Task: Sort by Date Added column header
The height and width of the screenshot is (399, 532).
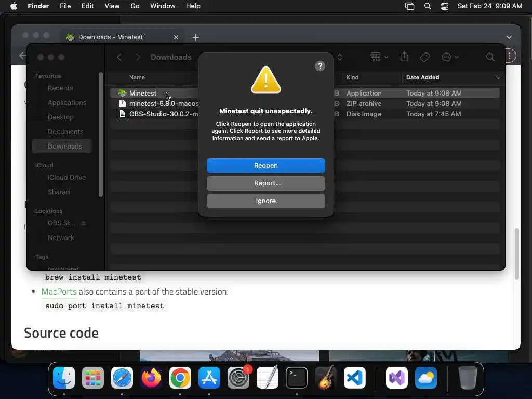Action: [x=422, y=77]
